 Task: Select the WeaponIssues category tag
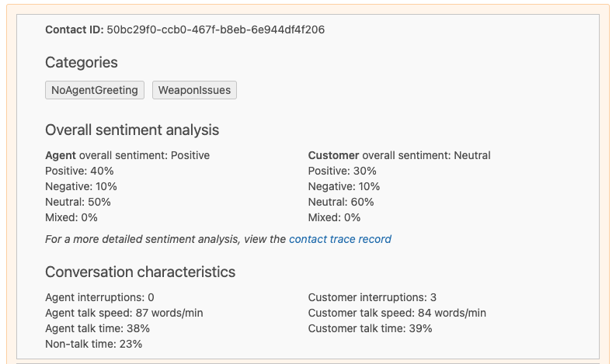pyautogui.click(x=194, y=90)
